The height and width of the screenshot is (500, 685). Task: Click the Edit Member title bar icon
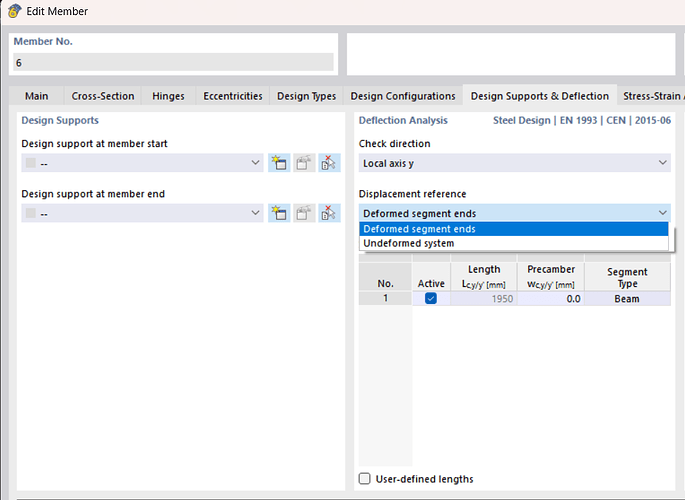click(14, 11)
